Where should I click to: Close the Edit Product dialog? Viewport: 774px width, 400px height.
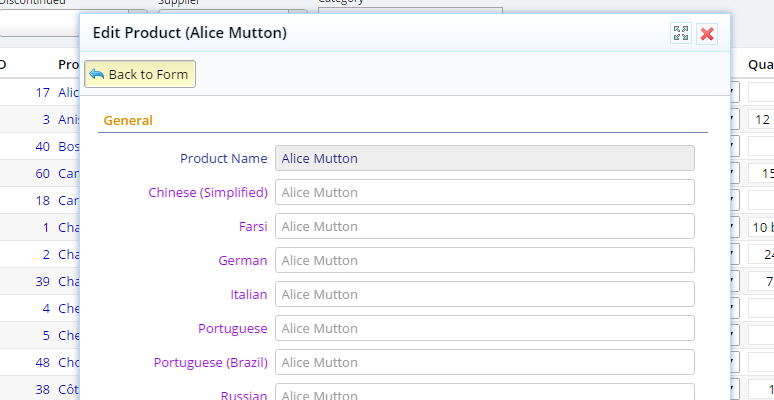pos(707,34)
